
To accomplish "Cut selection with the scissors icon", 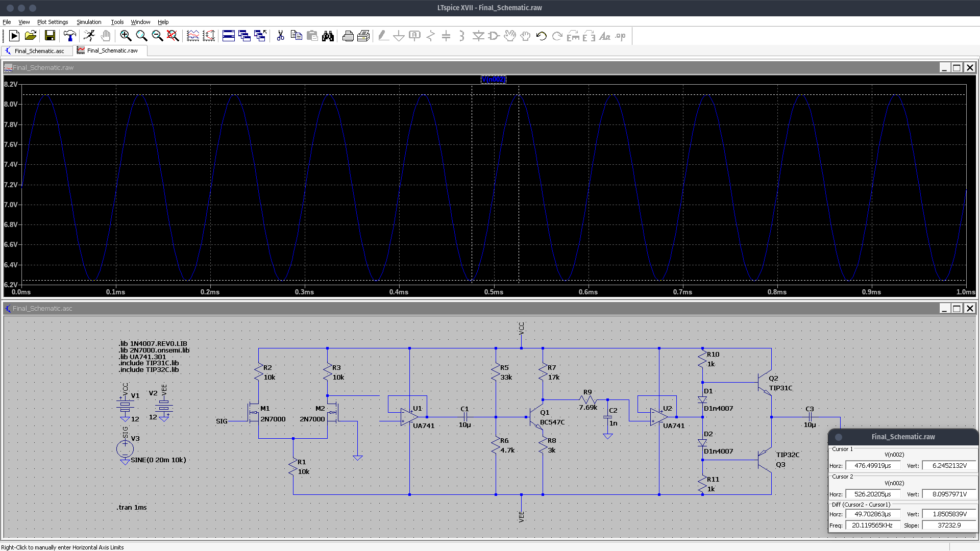I will pos(280,36).
